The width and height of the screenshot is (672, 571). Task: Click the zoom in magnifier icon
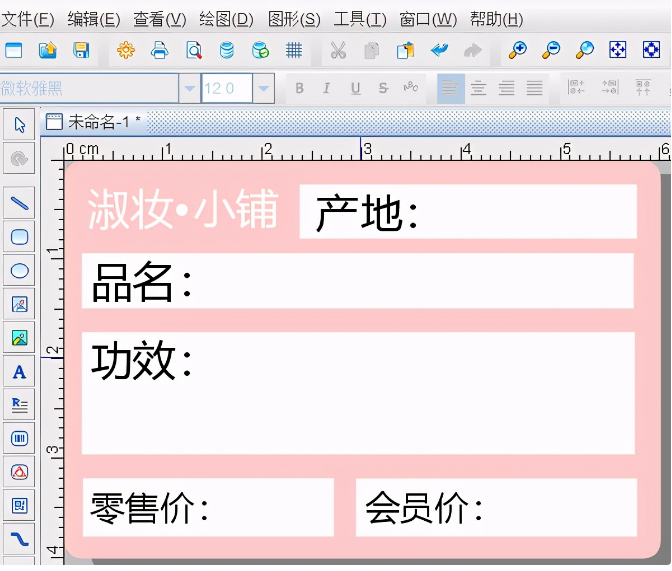tap(517, 51)
